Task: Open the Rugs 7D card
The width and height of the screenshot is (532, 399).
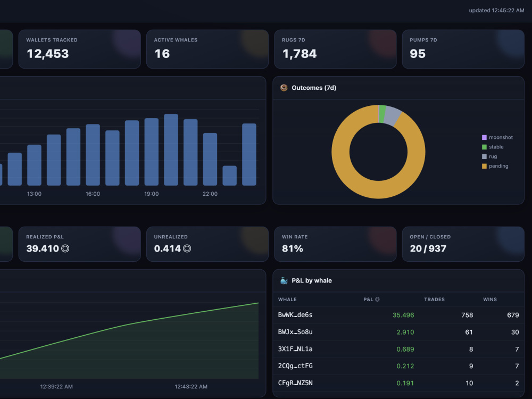Action: click(335, 49)
